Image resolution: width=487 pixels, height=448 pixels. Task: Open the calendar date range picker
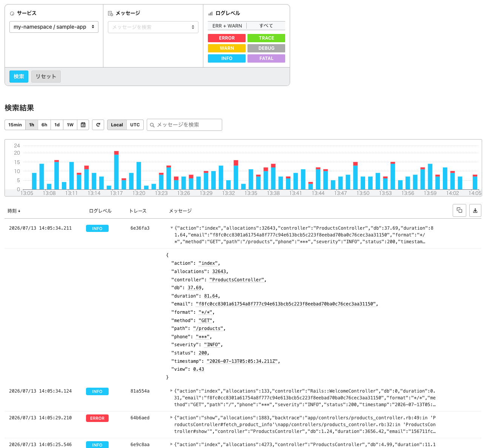[x=83, y=125]
